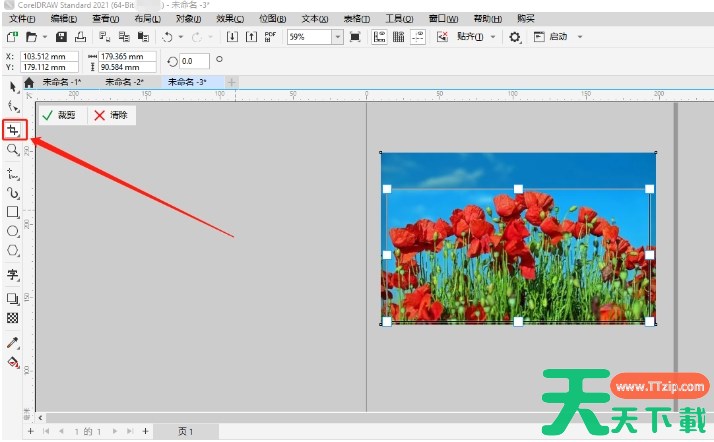Open the 工具(O) menu
The height and width of the screenshot is (442, 714).
point(399,19)
